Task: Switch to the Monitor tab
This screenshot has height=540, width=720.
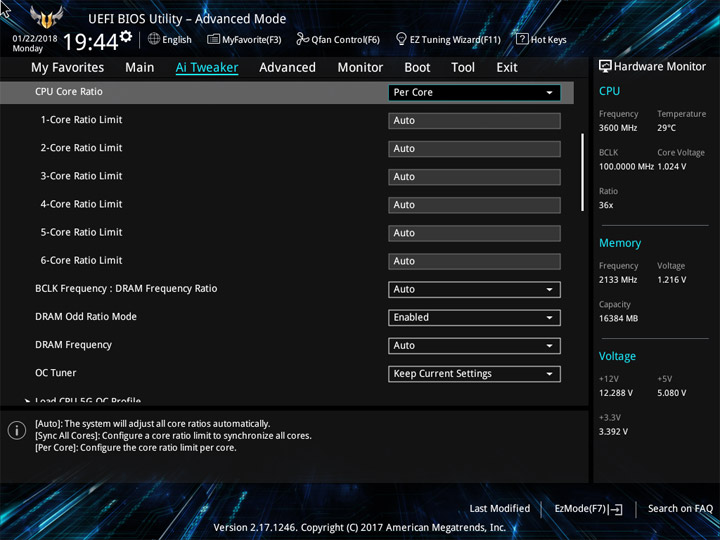Action: (x=360, y=68)
